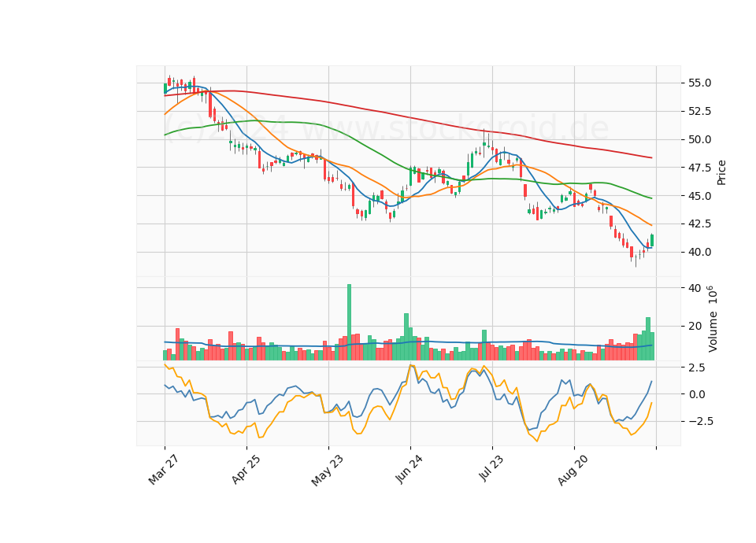756x543 pixels.
Task: Click the 42.5 price axis value
Action: click(x=699, y=224)
